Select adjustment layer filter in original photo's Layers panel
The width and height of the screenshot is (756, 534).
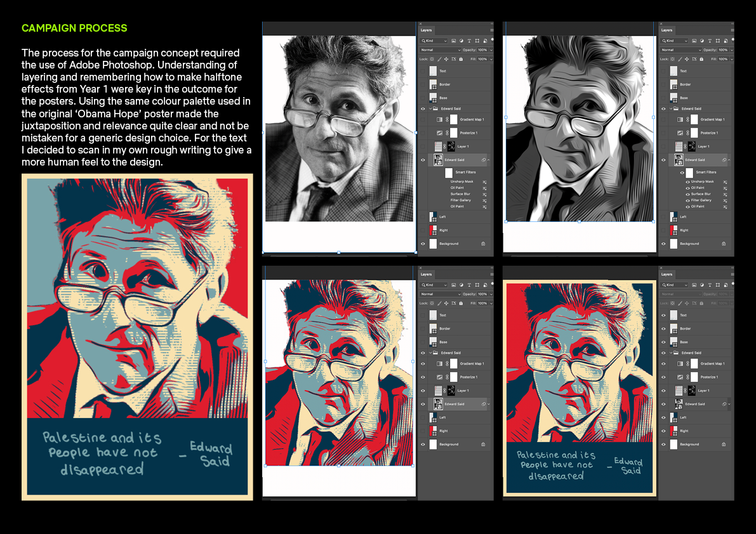tap(461, 41)
